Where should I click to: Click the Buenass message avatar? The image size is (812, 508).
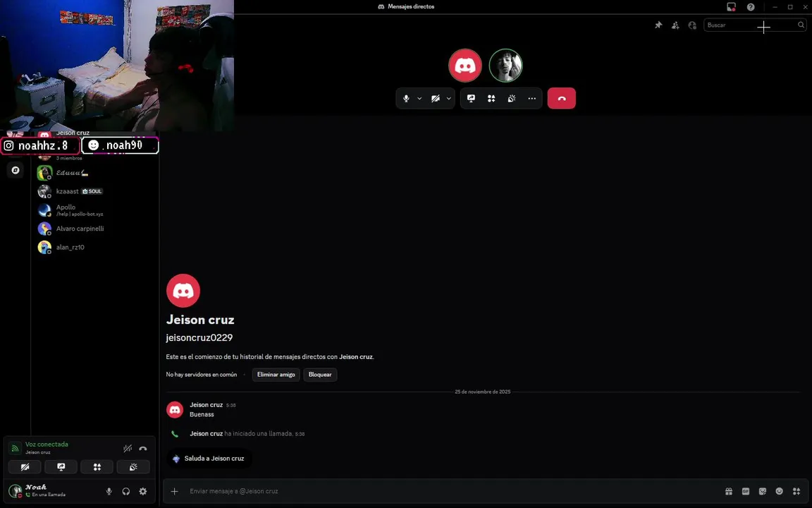pyautogui.click(x=175, y=409)
